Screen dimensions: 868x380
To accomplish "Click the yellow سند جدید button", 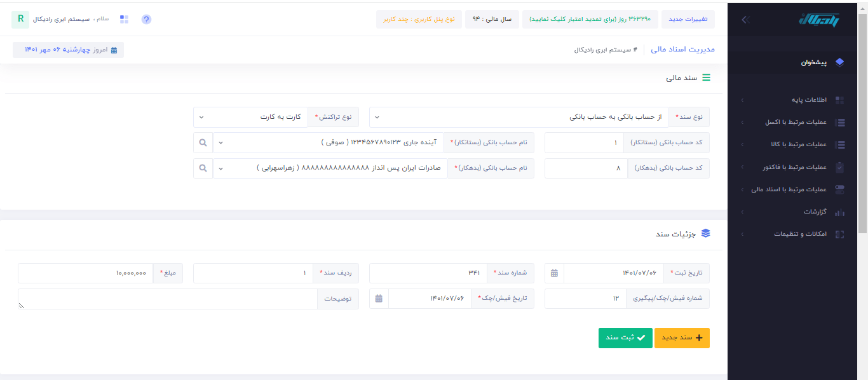I will click(682, 337).
